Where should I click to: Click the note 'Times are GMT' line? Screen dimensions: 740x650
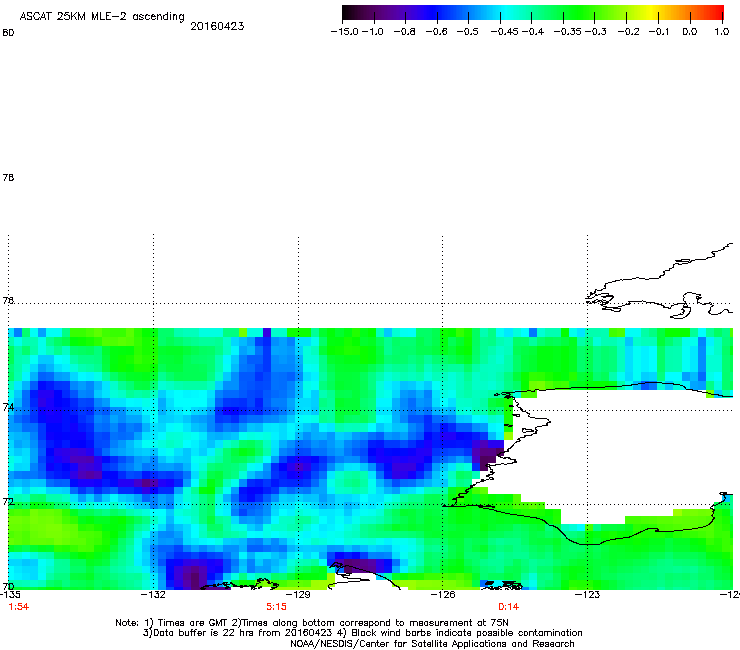pyautogui.click(x=311, y=623)
